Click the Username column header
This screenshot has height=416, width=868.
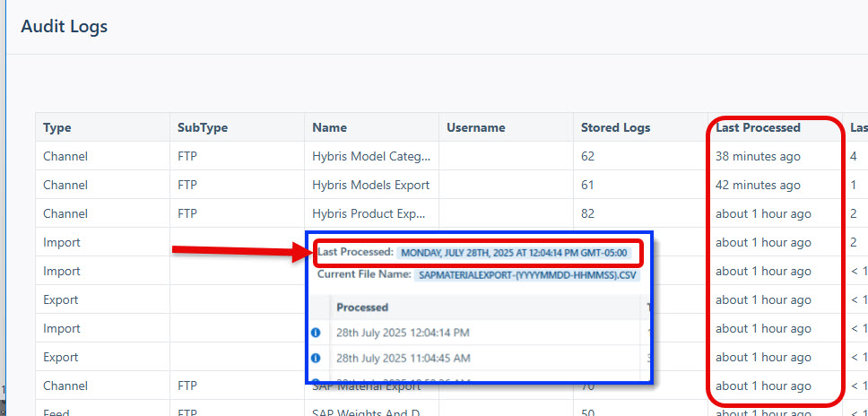476,127
